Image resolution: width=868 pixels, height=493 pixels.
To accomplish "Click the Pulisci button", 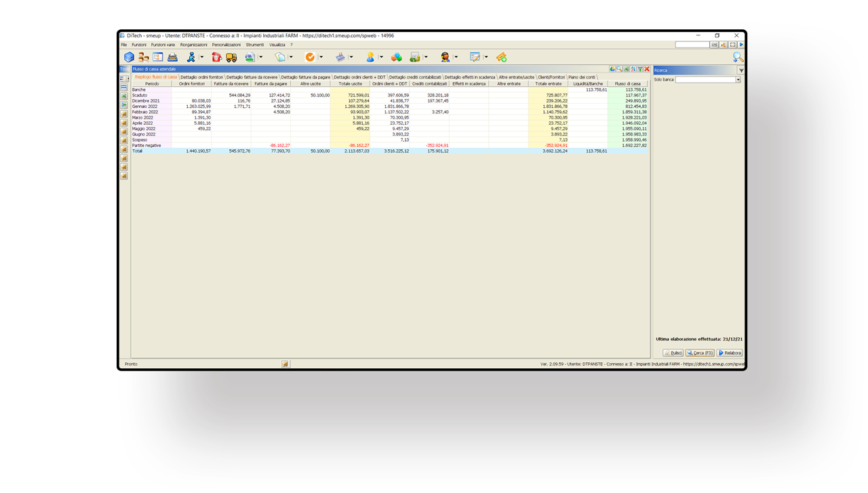I will (x=673, y=353).
